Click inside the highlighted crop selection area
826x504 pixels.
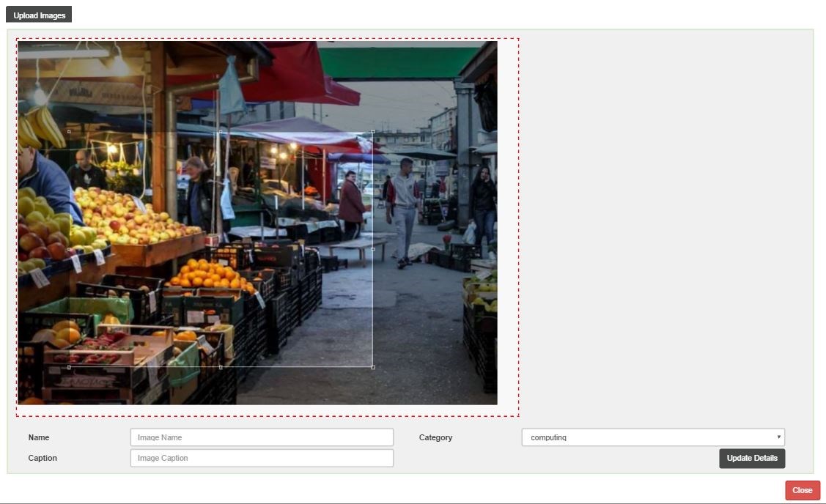tap(221, 249)
